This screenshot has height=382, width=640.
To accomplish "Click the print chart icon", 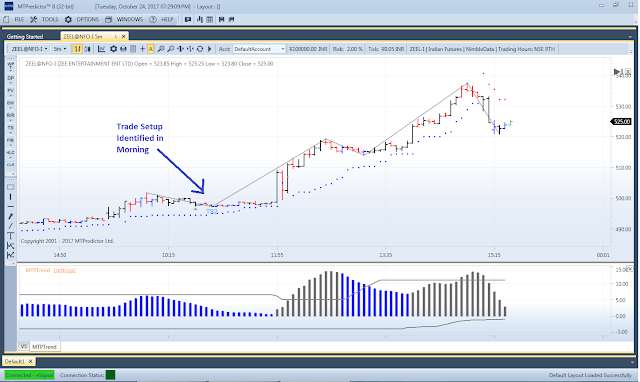I will [x=123, y=49].
